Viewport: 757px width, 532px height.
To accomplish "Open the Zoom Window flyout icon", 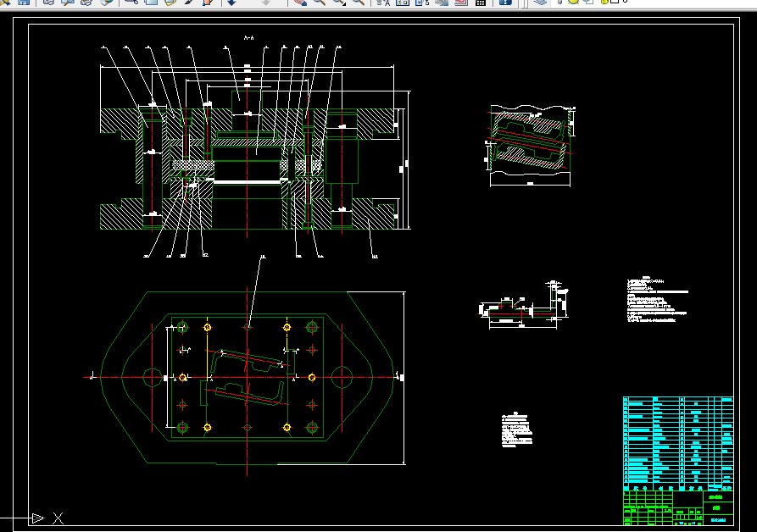I will 339,2.
